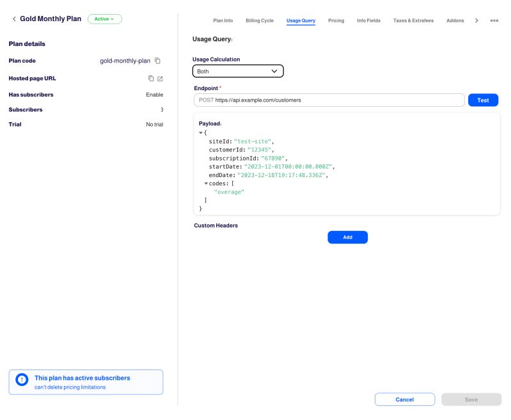
Task: Open the three-dots more options menu
Action: click(x=494, y=20)
